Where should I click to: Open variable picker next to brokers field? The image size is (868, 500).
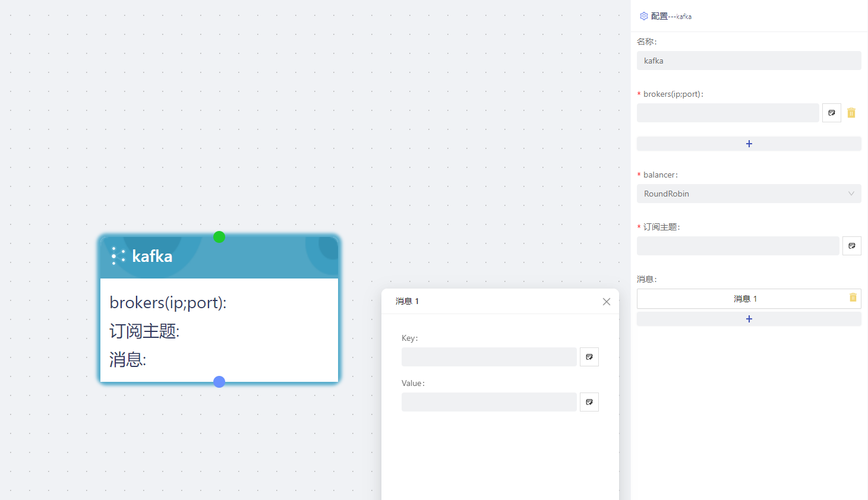(x=832, y=113)
